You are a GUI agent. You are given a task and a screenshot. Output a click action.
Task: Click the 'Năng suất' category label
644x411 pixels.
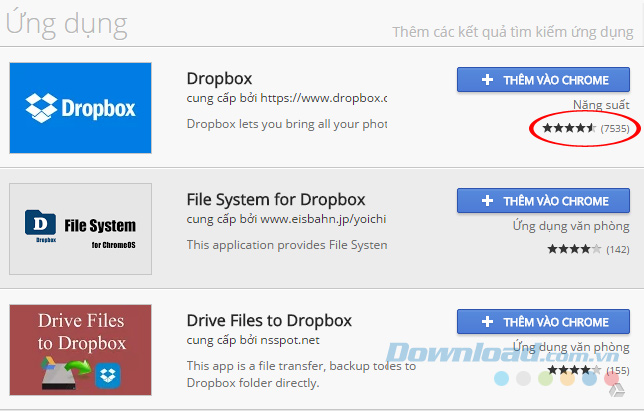(601, 105)
